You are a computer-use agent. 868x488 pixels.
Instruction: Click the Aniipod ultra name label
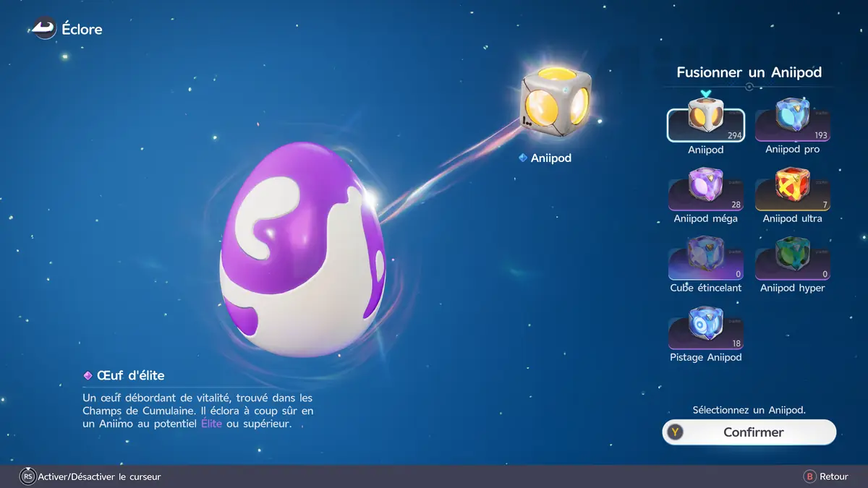792,218
